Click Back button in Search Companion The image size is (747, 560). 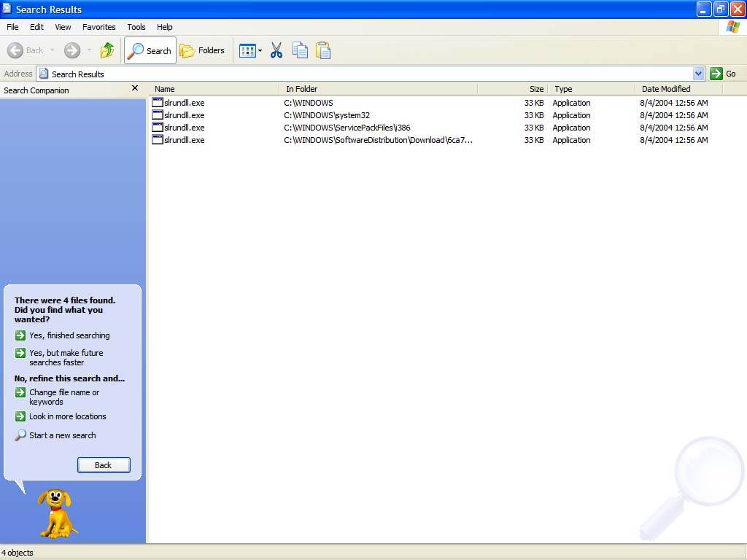tap(104, 465)
